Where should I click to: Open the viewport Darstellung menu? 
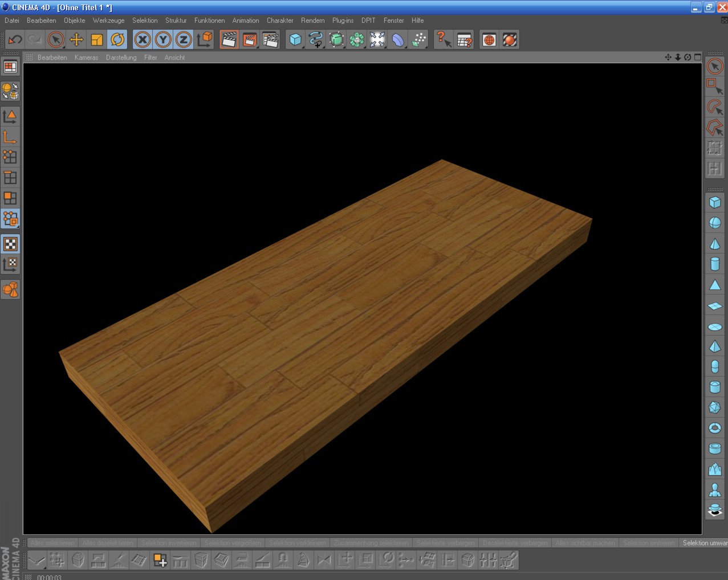[x=121, y=58]
